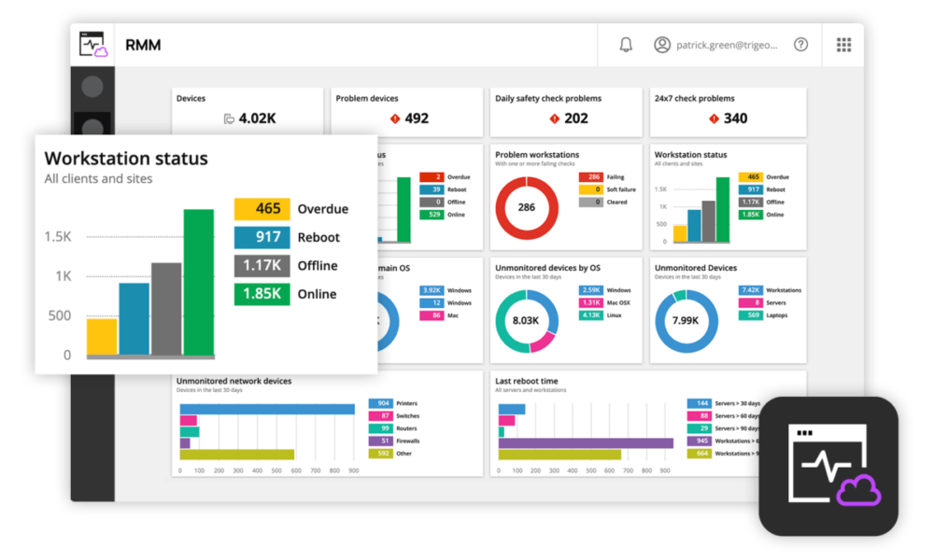
Task: Click the devices icon beside 4.02K
Action: point(229,119)
